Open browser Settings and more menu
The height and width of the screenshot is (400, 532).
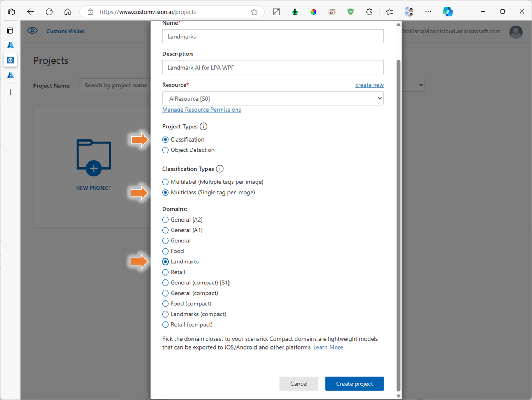click(428, 12)
